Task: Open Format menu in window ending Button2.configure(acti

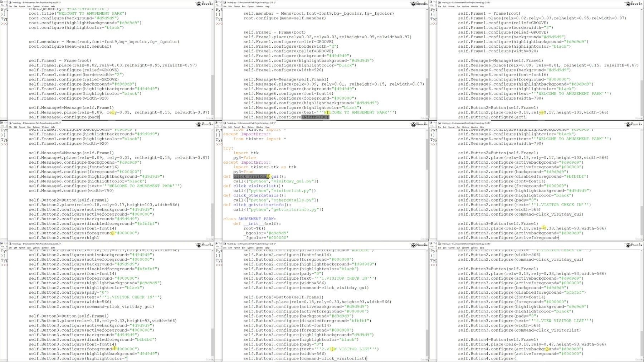Action: (x=452, y=6)
